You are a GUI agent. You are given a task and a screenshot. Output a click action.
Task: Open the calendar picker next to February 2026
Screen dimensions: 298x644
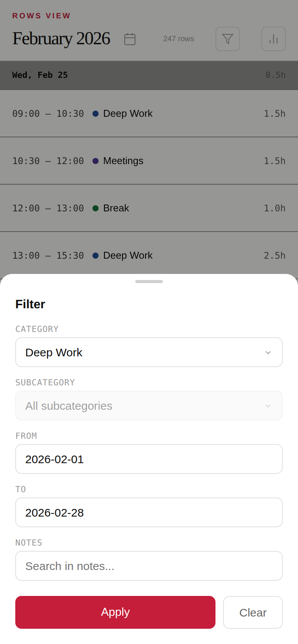coord(130,39)
